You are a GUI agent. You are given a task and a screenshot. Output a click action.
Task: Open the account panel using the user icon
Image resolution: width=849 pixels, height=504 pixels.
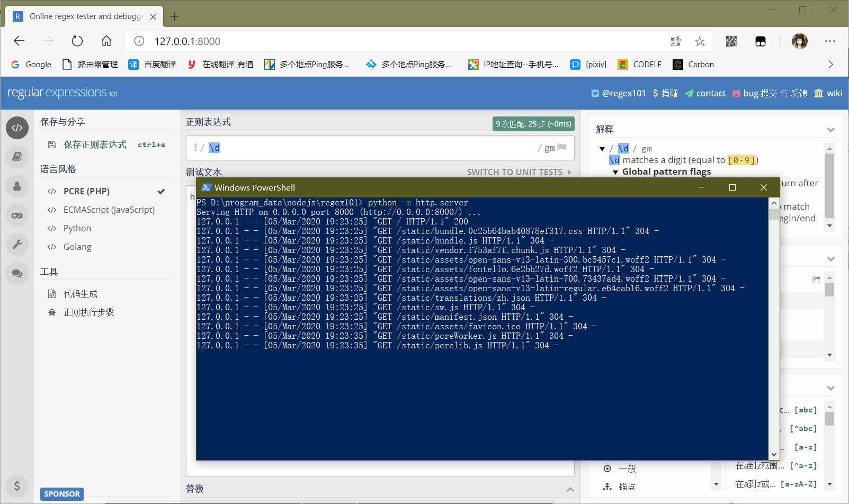[x=17, y=186]
